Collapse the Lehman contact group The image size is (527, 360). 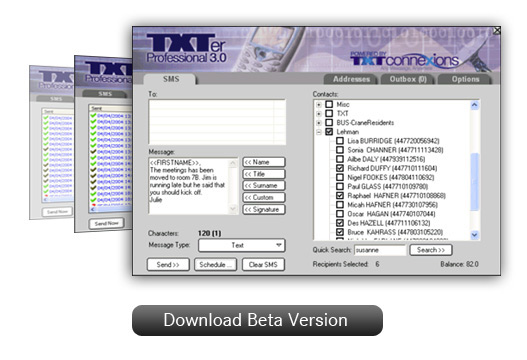[x=319, y=132]
